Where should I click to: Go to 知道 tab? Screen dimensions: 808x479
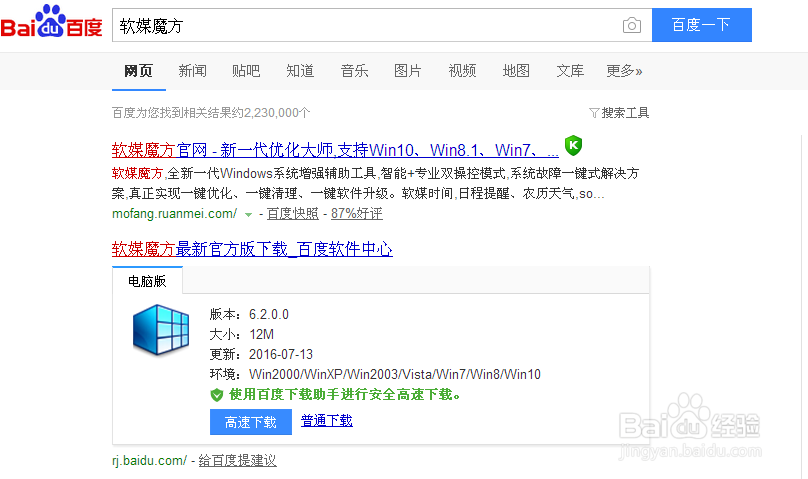pyautogui.click(x=300, y=71)
